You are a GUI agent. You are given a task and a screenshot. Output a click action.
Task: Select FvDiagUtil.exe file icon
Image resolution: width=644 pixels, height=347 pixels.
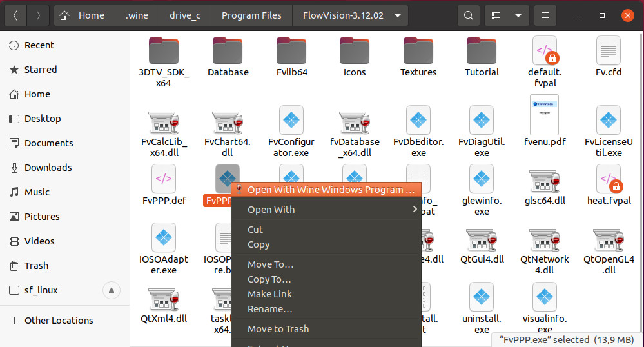click(482, 120)
